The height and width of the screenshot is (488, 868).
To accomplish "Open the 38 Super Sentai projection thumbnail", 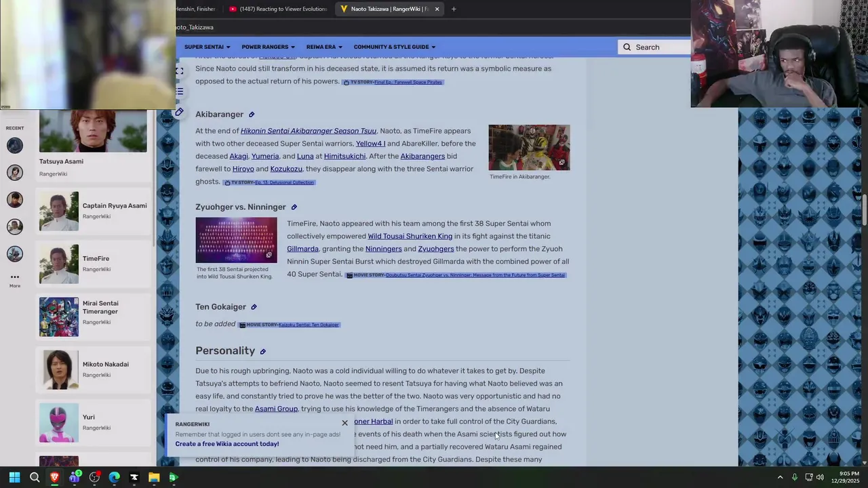I will 236,240.
